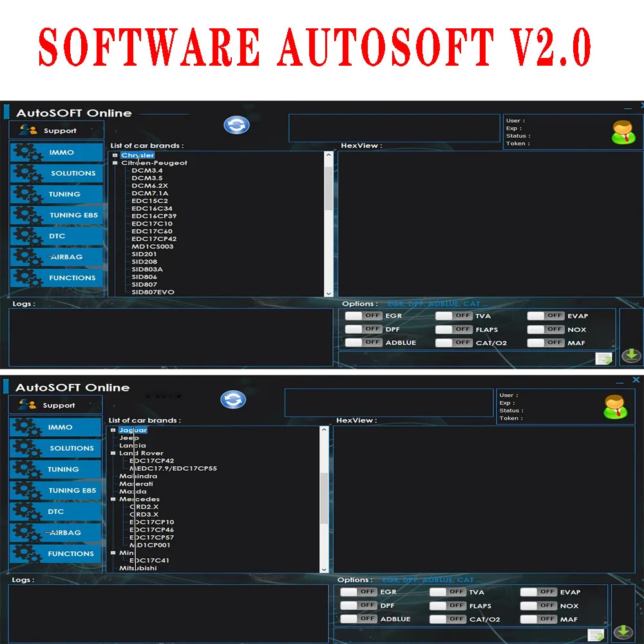The height and width of the screenshot is (644, 644).
Task: Select the DCM3.4 ECU entry
Action: [147, 171]
